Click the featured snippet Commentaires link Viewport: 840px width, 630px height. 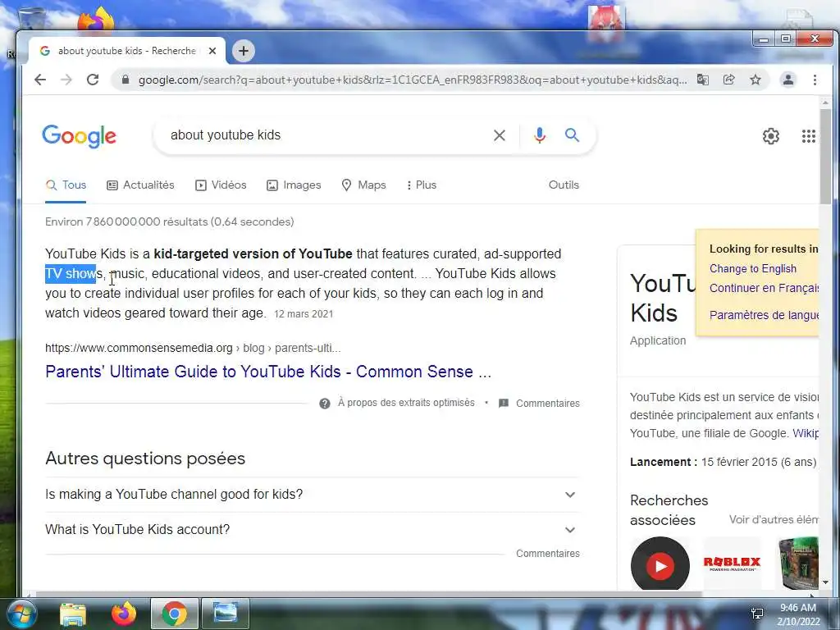click(540, 404)
